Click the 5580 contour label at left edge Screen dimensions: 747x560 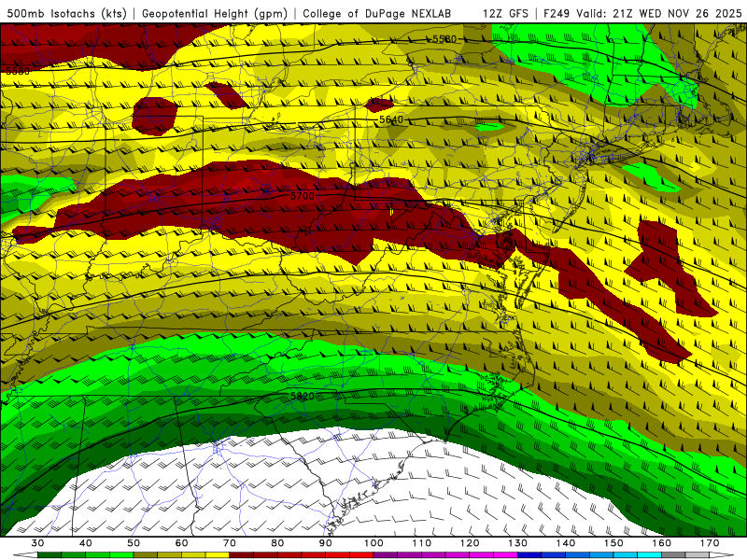pyautogui.click(x=18, y=71)
